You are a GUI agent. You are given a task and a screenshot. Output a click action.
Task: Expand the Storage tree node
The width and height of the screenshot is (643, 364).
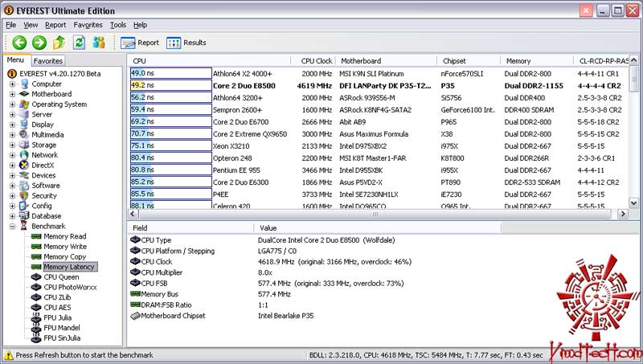click(x=12, y=145)
